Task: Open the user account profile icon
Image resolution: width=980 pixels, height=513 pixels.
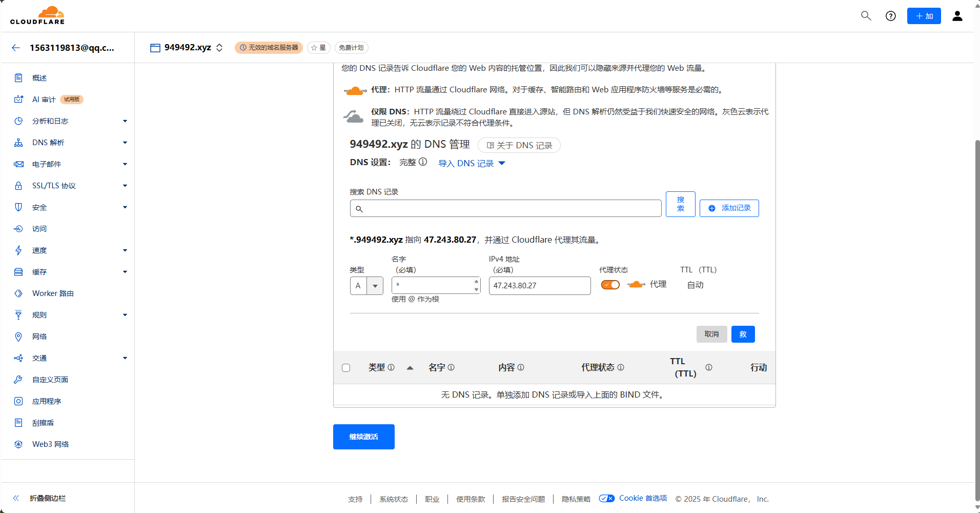Action: pos(957,16)
